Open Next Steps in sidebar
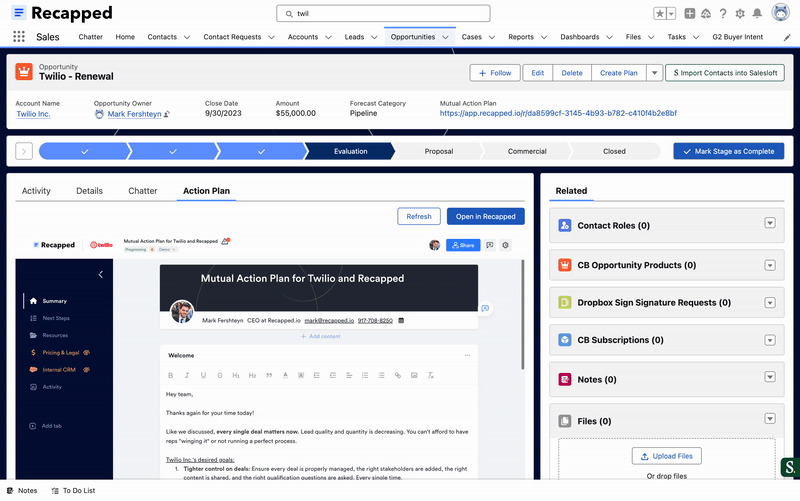The width and height of the screenshot is (800, 501). pyautogui.click(x=56, y=318)
